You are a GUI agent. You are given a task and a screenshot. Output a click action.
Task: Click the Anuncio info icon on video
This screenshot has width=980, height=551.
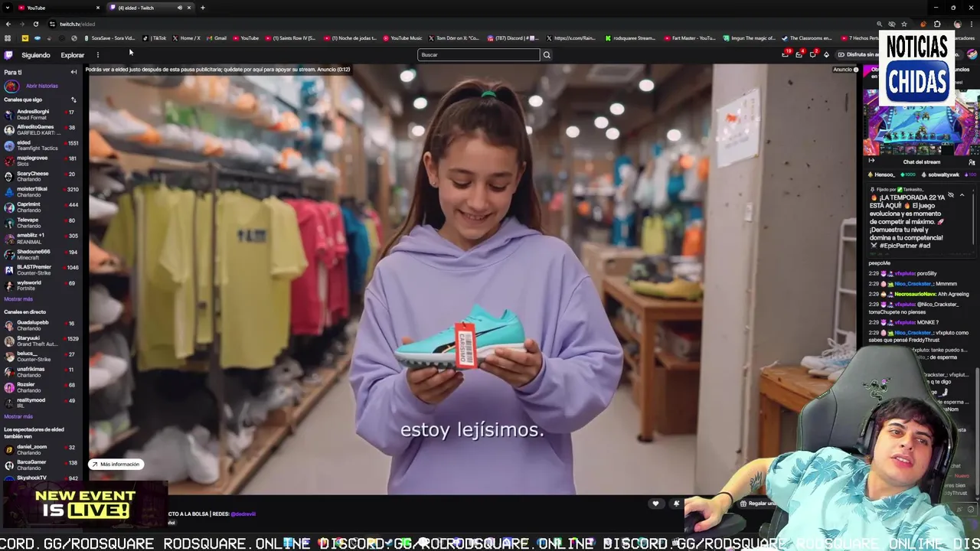point(856,70)
